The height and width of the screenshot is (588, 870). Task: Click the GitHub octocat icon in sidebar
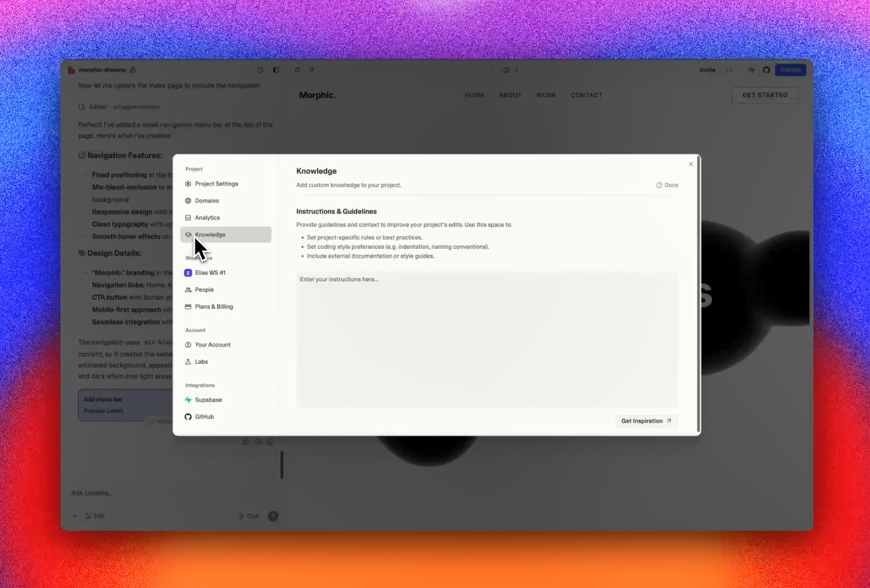188,417
